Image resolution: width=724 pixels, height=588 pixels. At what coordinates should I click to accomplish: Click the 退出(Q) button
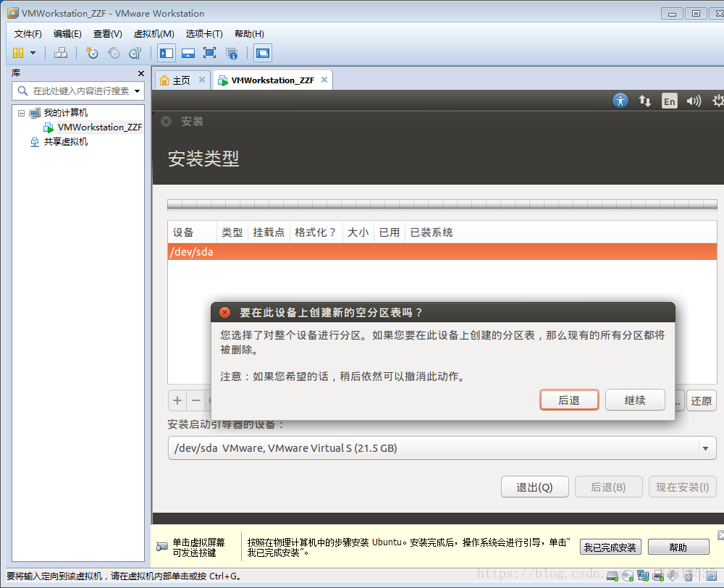(x=535, y=487)
